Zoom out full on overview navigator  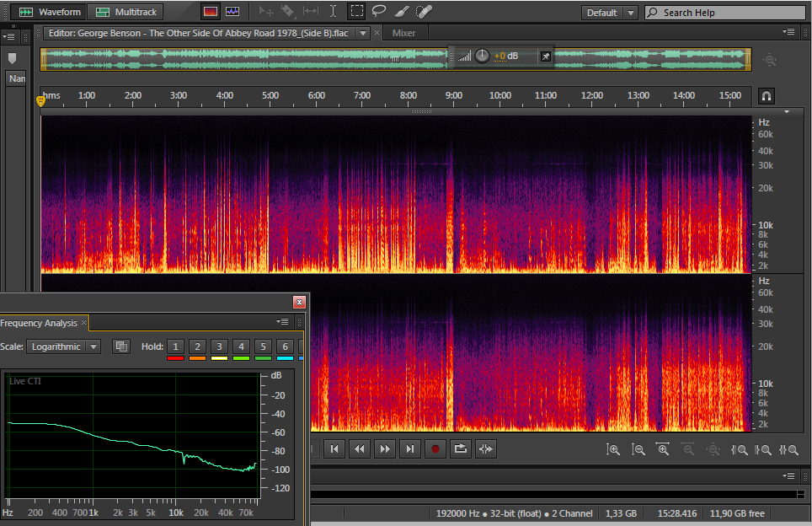[x=770, y=60]
